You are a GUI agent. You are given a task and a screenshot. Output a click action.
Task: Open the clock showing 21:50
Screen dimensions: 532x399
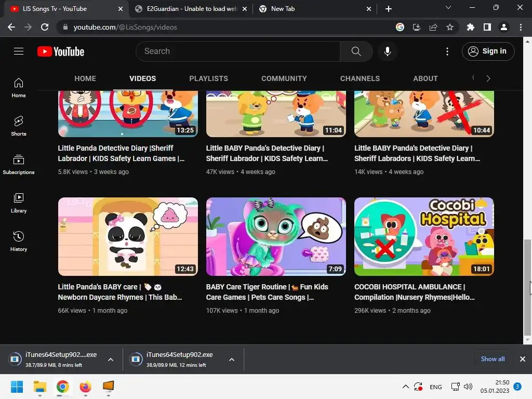(x=495, y=387)
